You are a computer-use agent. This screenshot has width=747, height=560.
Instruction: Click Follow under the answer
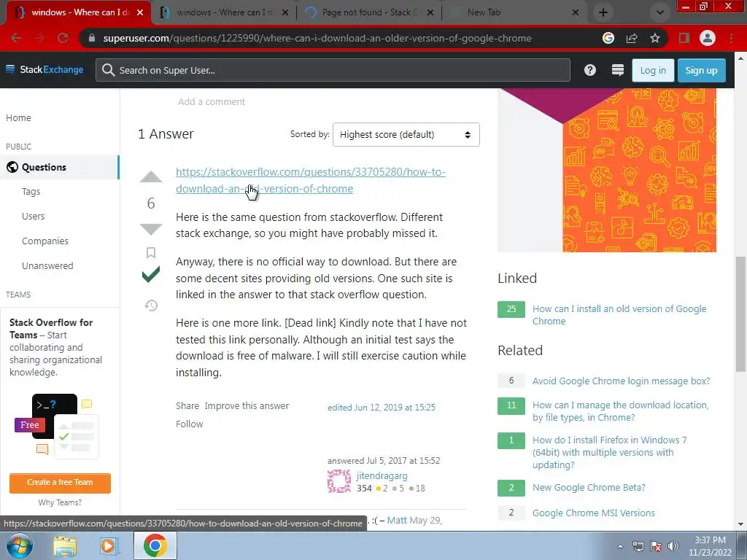pos(189,424)
